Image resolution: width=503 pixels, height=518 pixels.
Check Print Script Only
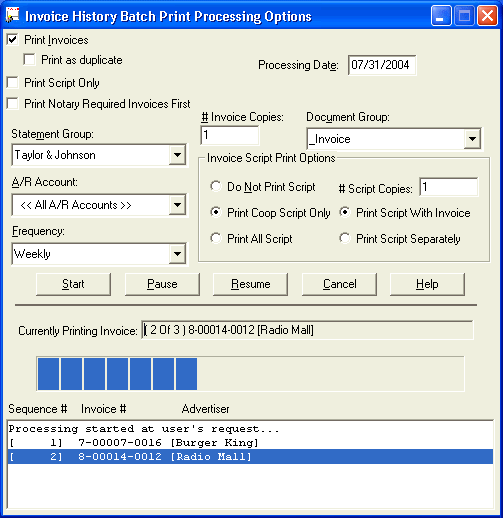coord(13,83)
